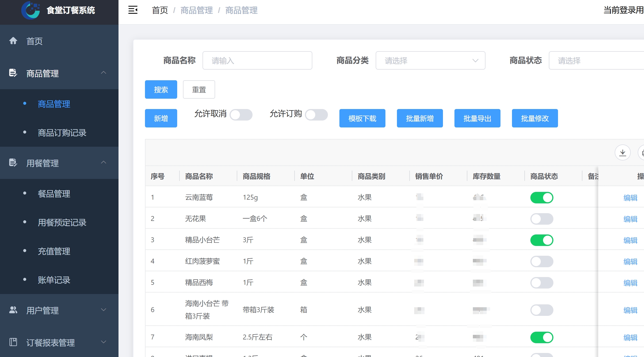Click the 订餐报表管理 report icon
Image resolution: width=644 pixels, height=357 pixels.
pos(13,342)
